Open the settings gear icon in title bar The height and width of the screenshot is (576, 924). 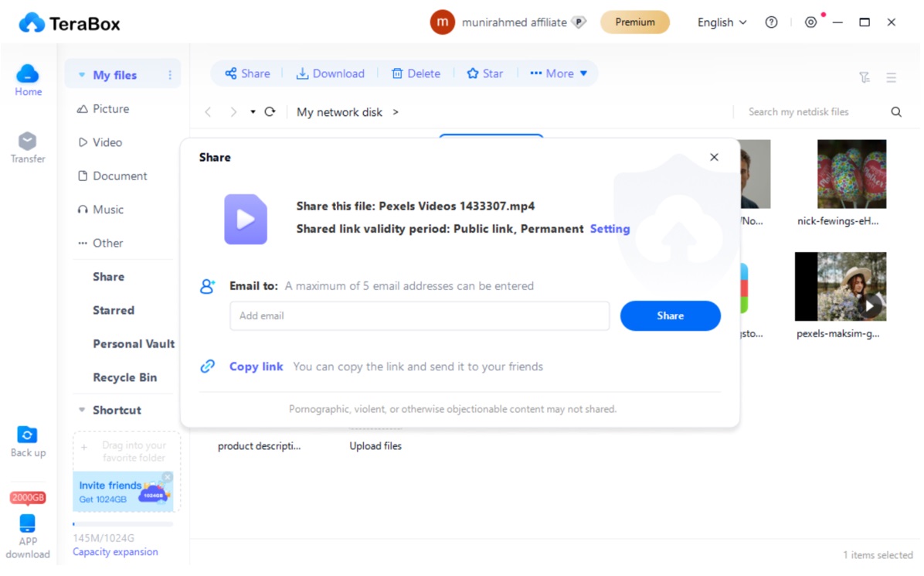811,22
